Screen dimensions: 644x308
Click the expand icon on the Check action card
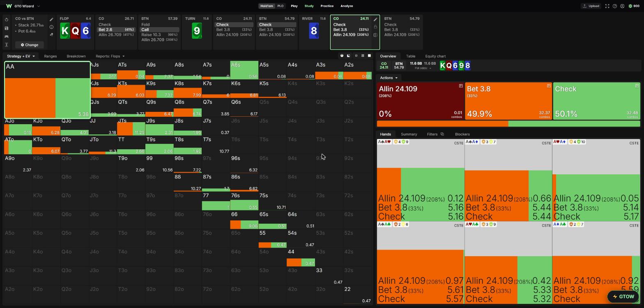tap(637, 86)
